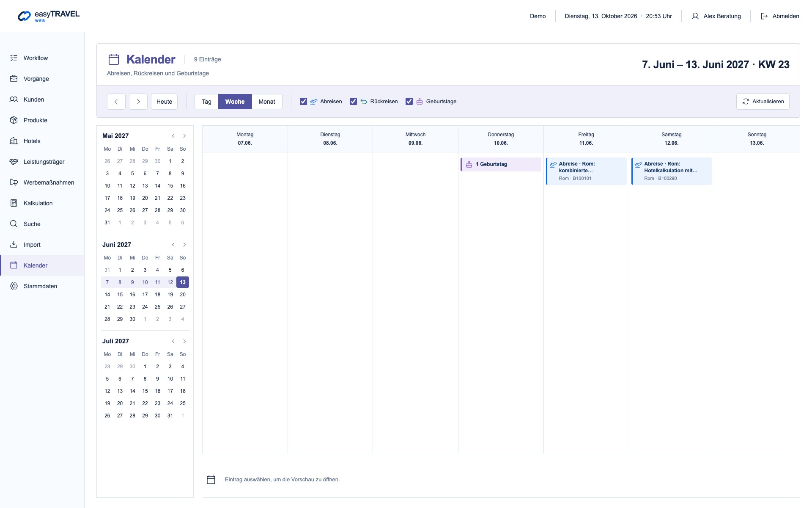Uncheck the Geburtstage checkbox
The height and width of the screenshot is (508, 812).
(409, 102)
